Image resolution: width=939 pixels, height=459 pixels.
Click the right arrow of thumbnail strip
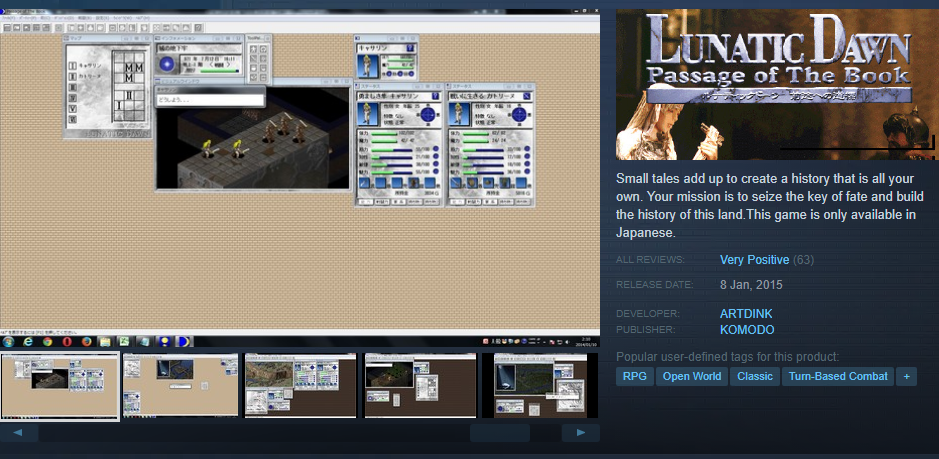[x=581, y=433]
